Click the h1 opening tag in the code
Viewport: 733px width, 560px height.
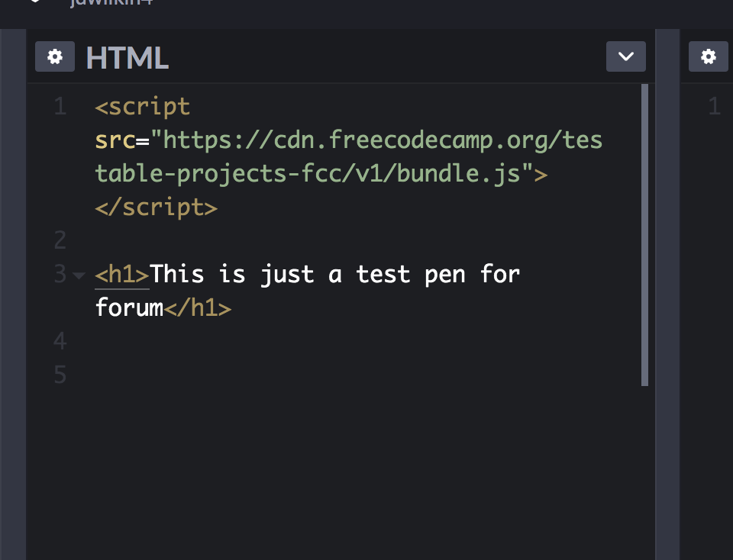(x=121, y=274)
